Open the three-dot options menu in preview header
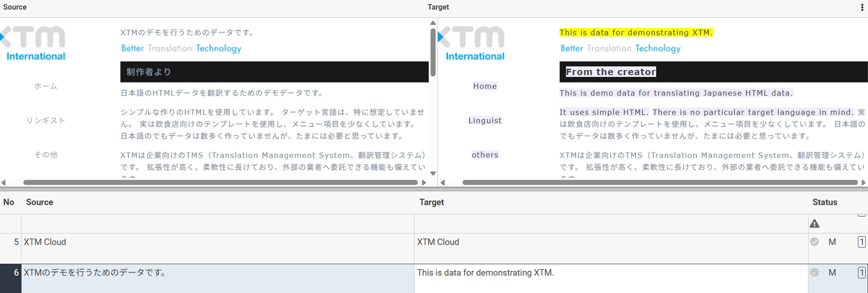868x293 pixels. pyautogui.click(x=862, y=7)
